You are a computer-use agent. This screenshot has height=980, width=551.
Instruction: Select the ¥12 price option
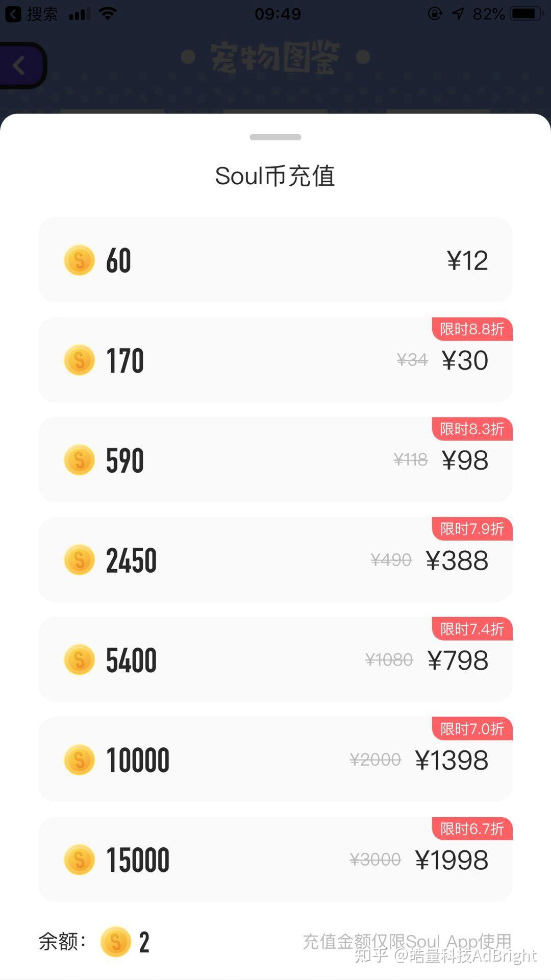click(x=467, y=260)
